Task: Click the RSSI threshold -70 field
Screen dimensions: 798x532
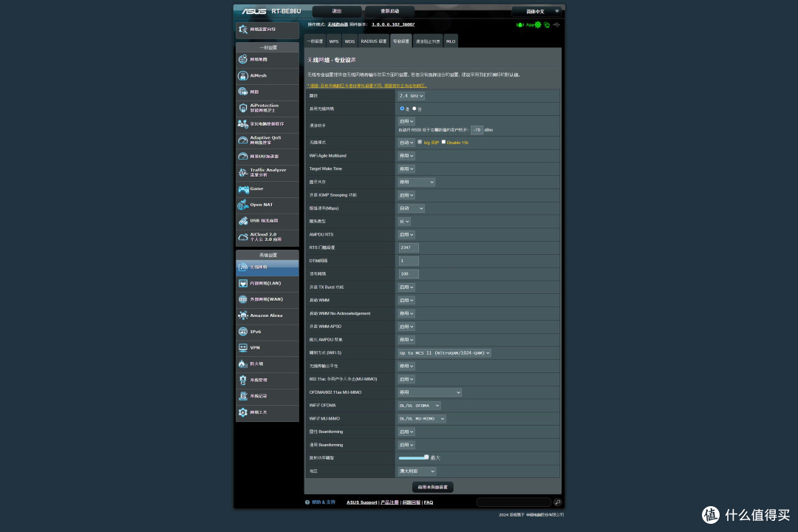Action: pyautogui.click(x=477, y=130)
